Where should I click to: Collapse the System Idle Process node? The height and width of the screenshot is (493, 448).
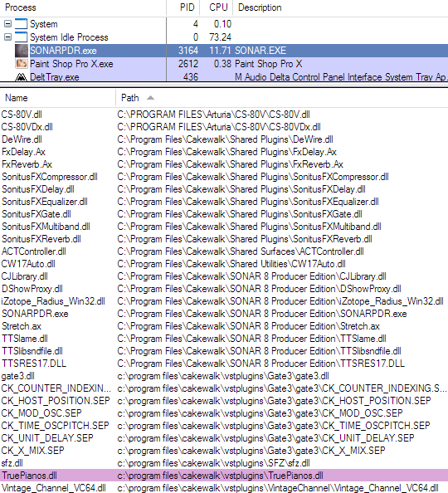click(7, 37)
